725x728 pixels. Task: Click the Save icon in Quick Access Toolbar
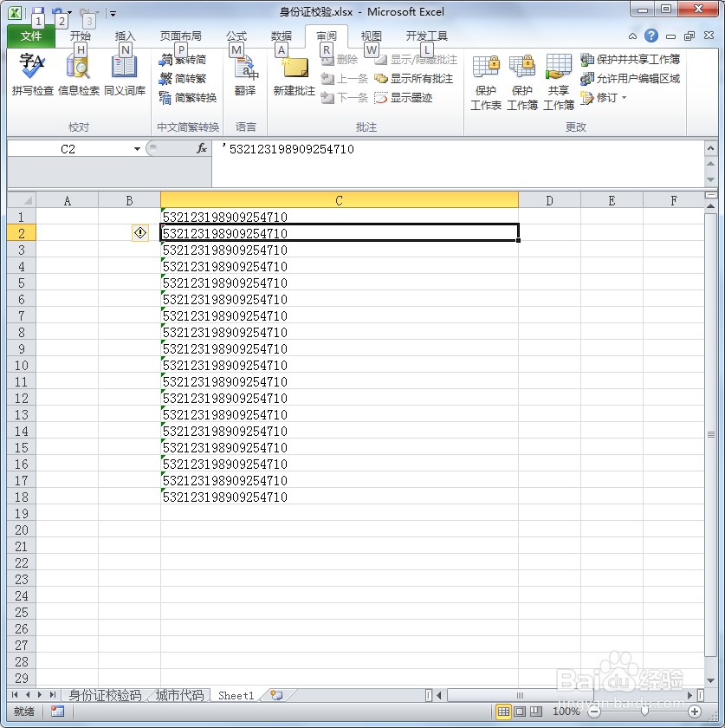[x=38, y=11]
